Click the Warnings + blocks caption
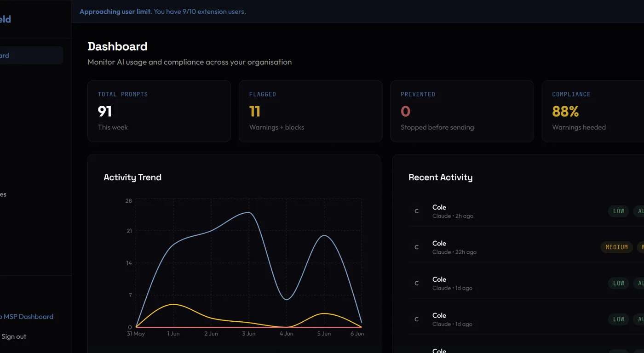Image resolution: width=644 pixels, height=353 pixels. (x=276, y=127)
